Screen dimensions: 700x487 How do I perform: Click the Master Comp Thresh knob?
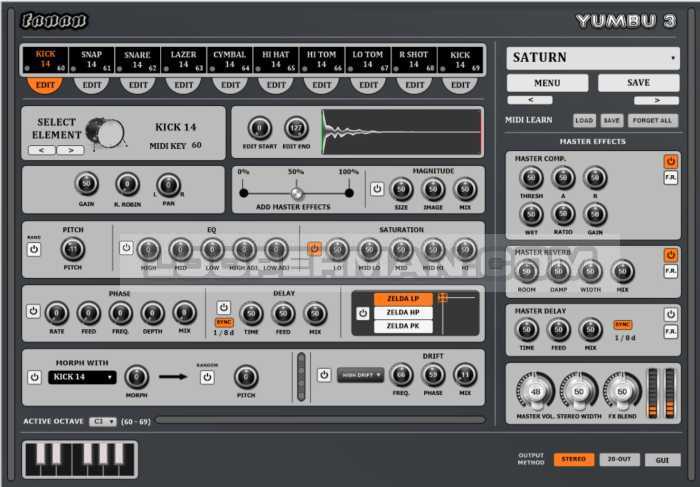click(x=531, y=178)
